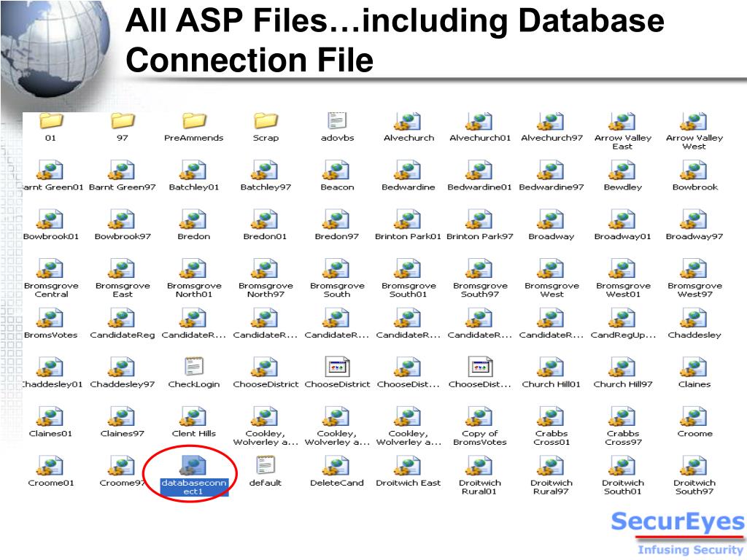Click the 'Crabbs Cross97' file label
Viewport: 747px width, 560px height.
pyautogui.click(x=623, y=437)
